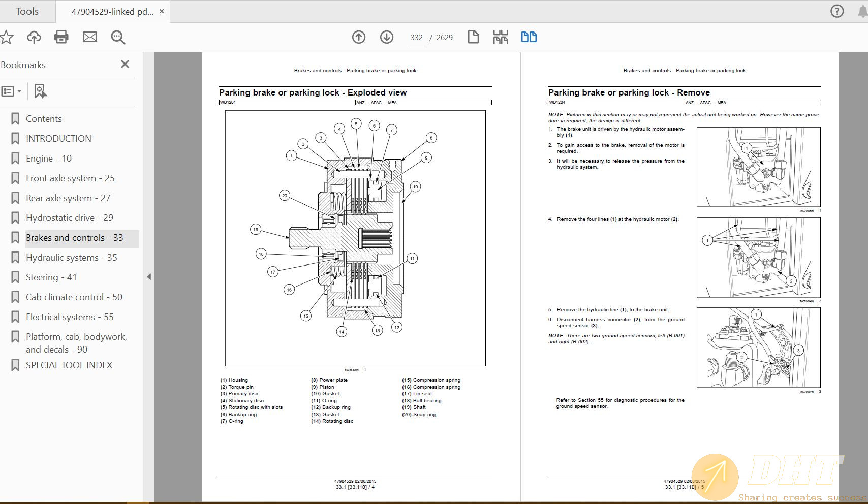Click legend entry '(8) Power plate'
This screenshot has height=504, width=868.
[x=329, y=380]
